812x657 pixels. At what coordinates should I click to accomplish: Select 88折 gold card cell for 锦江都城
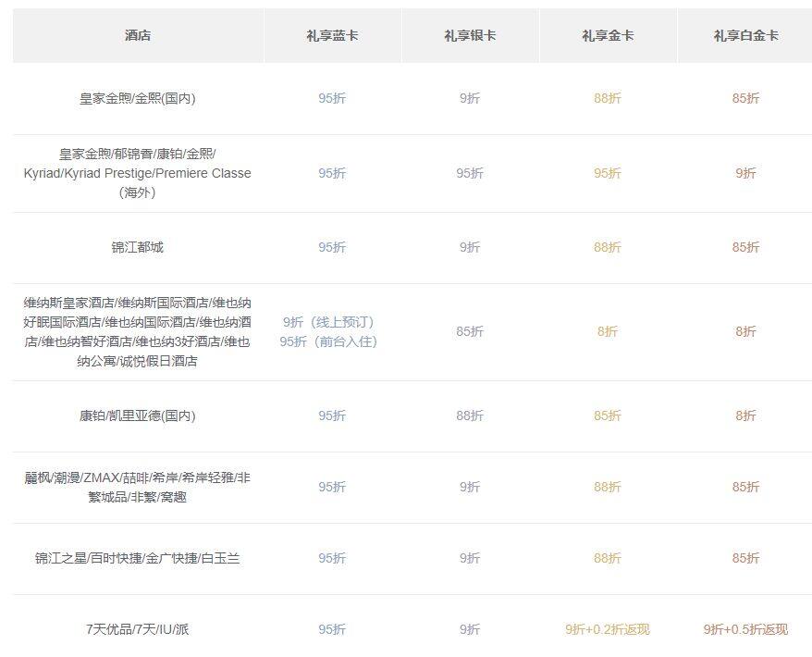pyautogui.click(x=608, y=247)
